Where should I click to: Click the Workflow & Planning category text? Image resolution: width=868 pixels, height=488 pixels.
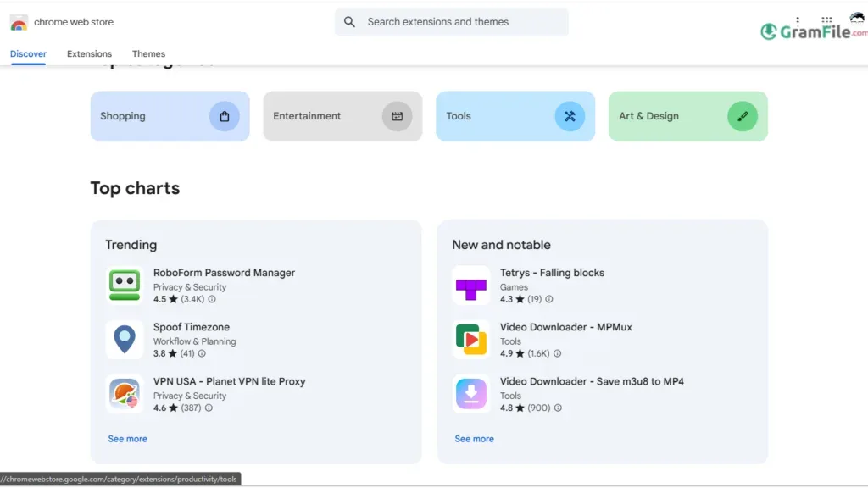point(194,341)
